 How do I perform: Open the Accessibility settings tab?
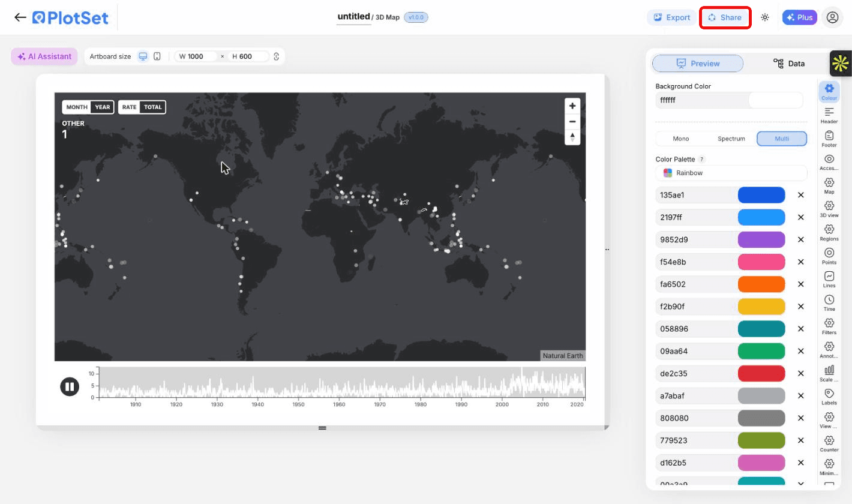coord(829,163)
